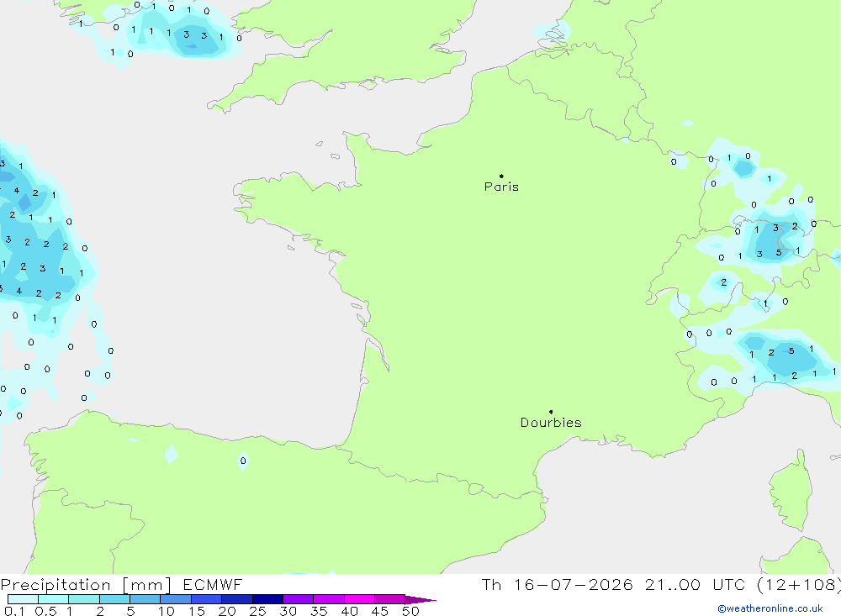Pick the 2–5 mm legend color
Screen dimensions: 841x616
(x=114, y=599)
